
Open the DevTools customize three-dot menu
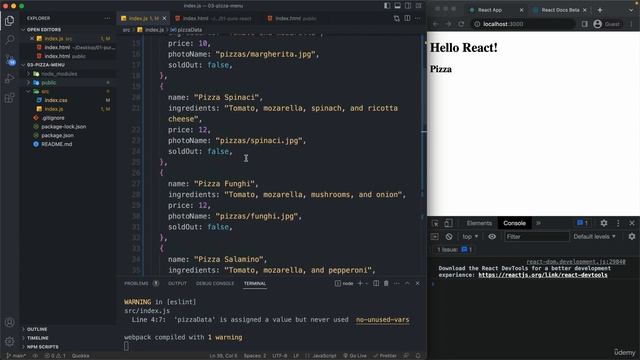click(618, 223)
